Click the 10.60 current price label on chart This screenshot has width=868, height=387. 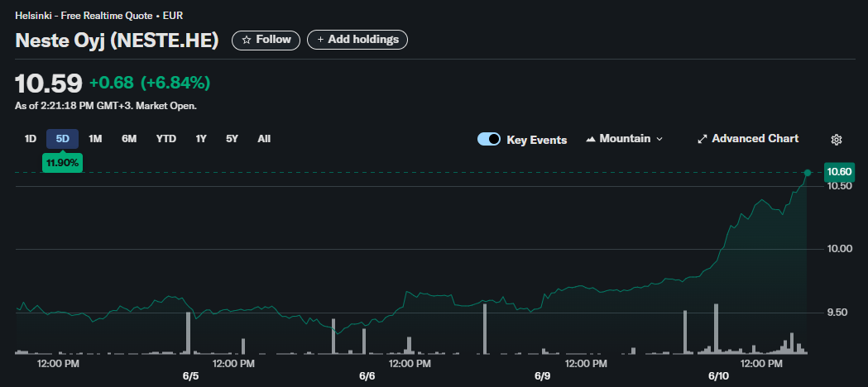coord(839,172)
